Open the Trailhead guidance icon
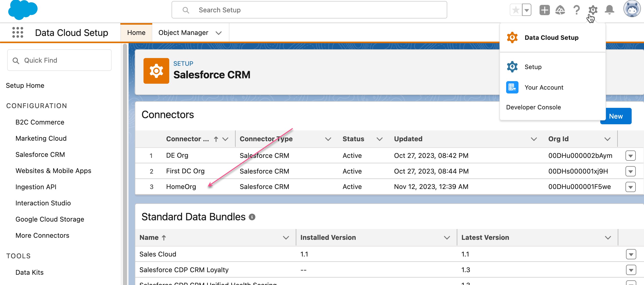The width and height of the screenshot is (644, 285). (x=560, y=10)
